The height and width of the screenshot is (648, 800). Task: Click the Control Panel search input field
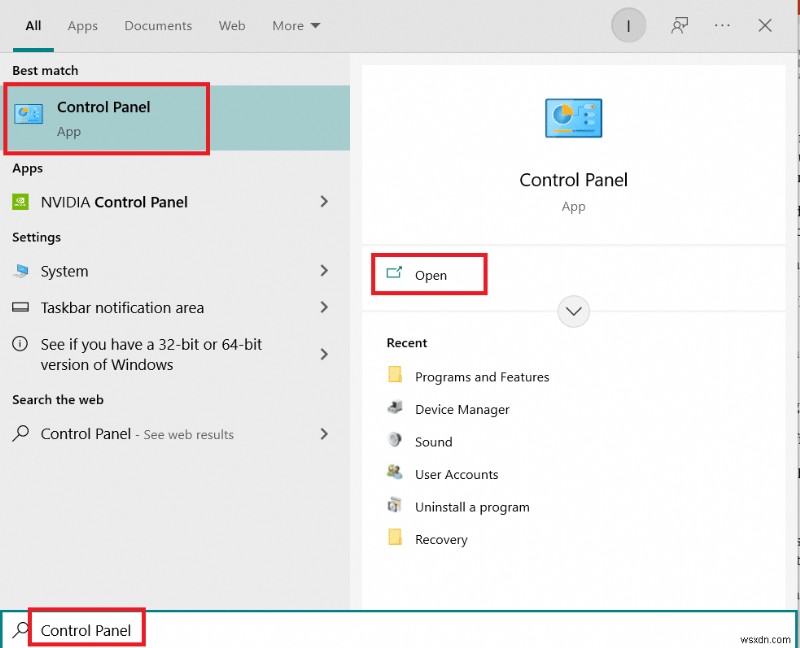85,630
